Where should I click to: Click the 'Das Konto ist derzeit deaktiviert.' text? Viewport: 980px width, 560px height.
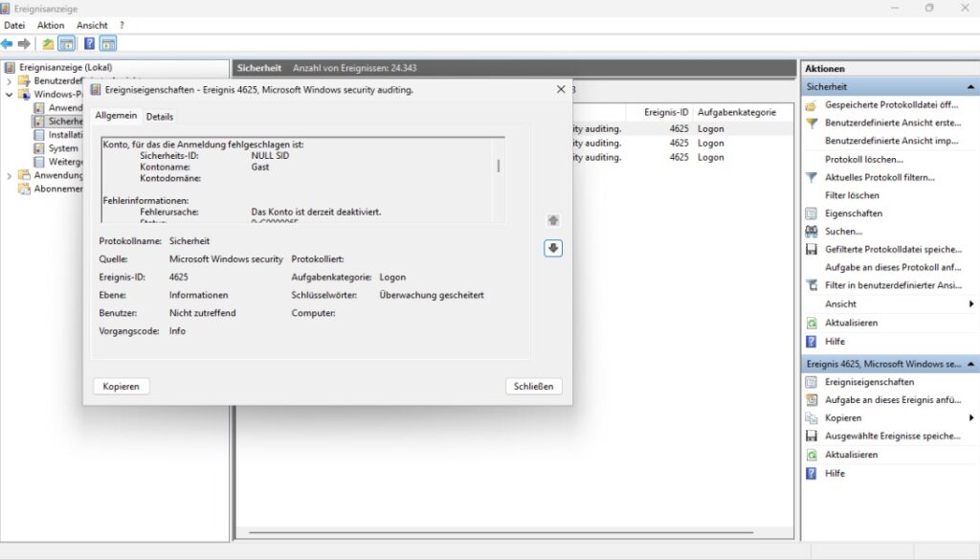(x=316, y=212)
